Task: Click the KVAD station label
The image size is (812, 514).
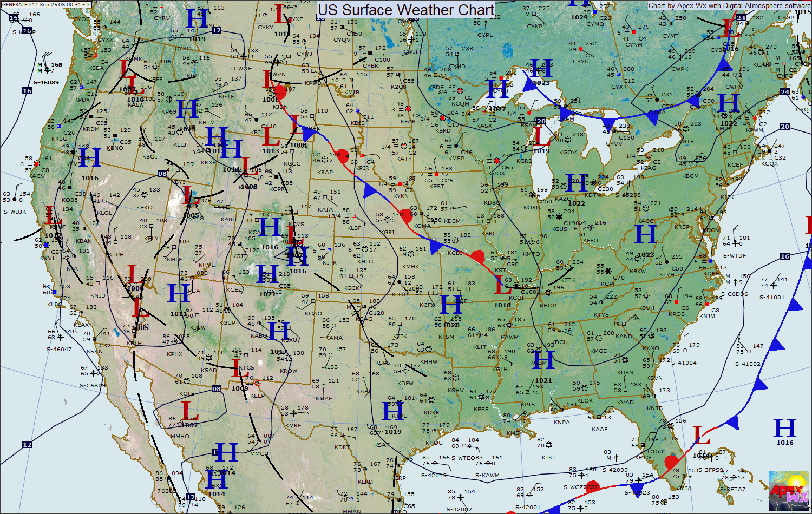Action: click(x=625, y=402)
